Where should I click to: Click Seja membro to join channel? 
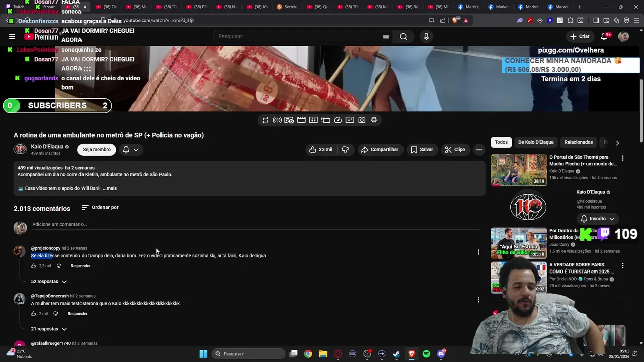97,149
